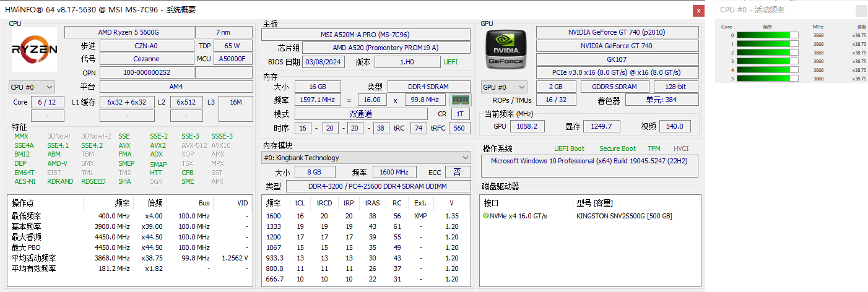Click the Core 1 frequency bar
The height and width of the screenshot is (292, 868).
point(768,44)
